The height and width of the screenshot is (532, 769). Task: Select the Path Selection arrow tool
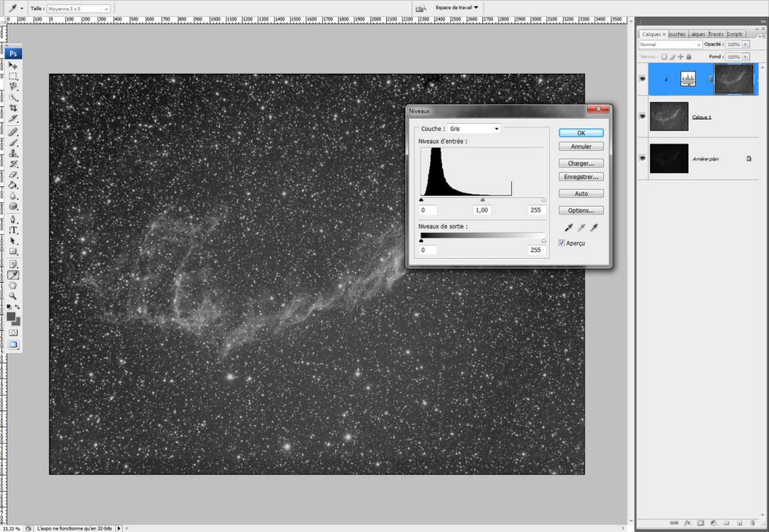[13, 241]
